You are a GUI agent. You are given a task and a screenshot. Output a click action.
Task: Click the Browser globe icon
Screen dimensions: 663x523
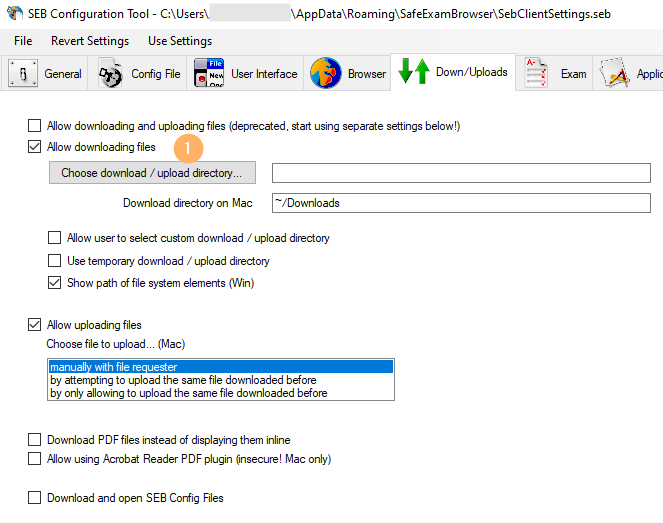pos(325,74)
